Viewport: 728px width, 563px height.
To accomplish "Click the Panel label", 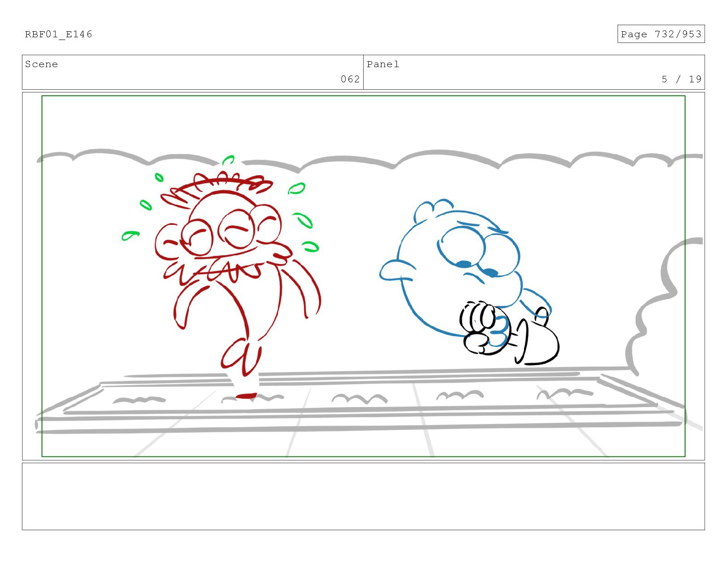I will [x=383, y=64].
